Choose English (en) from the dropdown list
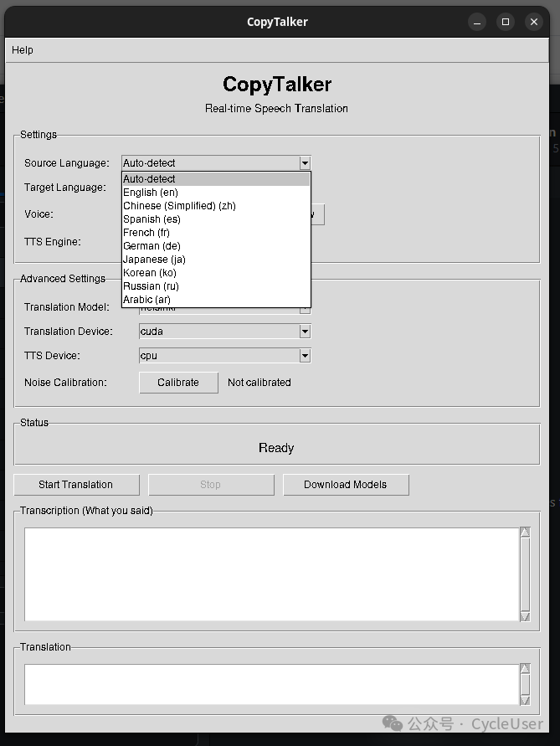The width and height of the screenshot is (560, 746). (x=216, y=193)
